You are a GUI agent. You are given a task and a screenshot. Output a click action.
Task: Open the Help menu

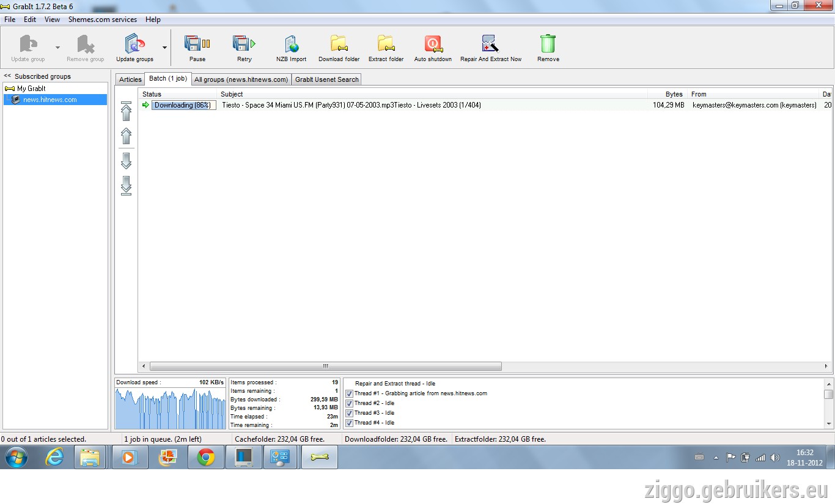click(x=153, y=20)
